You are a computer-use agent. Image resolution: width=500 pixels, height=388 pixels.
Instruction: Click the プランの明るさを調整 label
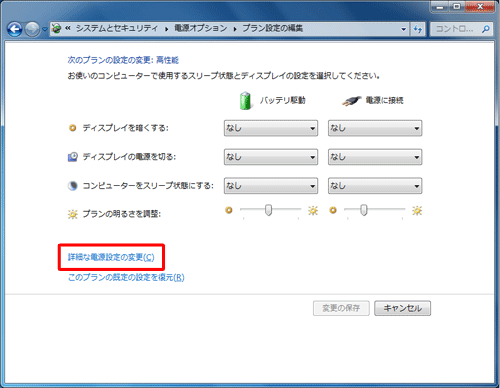122,214
